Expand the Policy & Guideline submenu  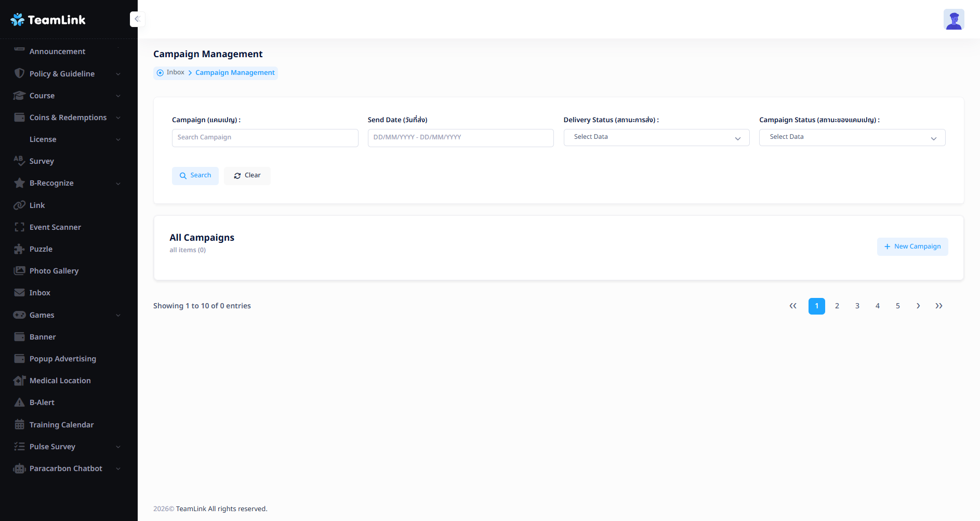[118, 74]
